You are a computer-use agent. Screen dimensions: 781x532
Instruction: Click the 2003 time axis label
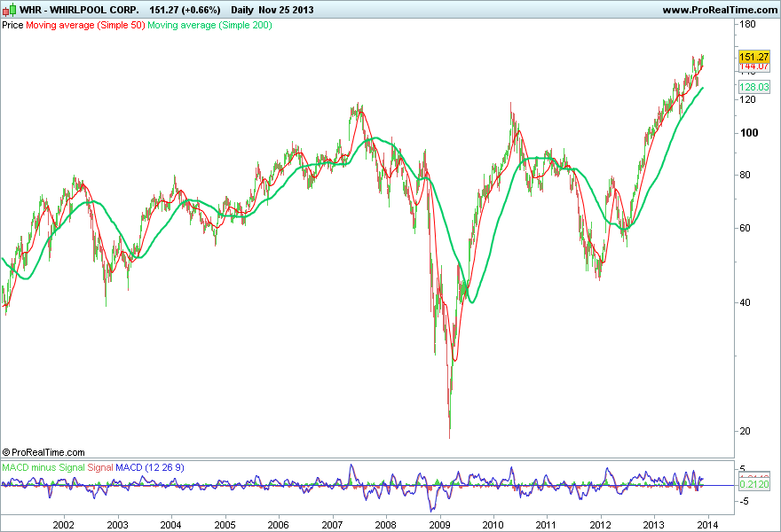click(117, 525)
